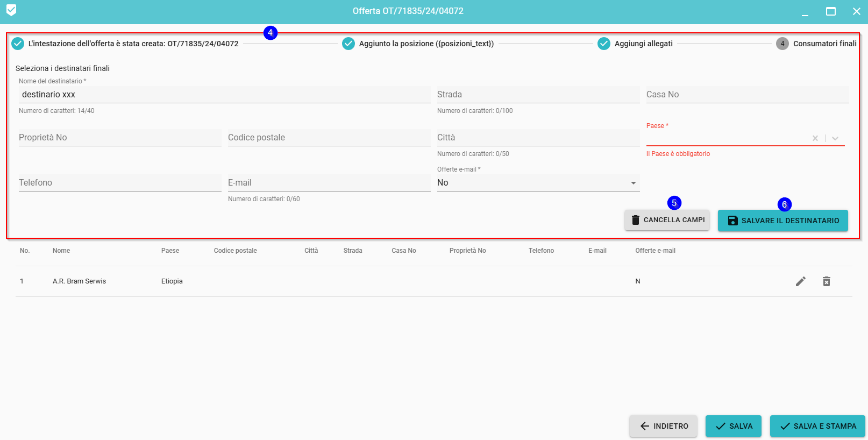Click the Nome del destinatario input field
Viewport: 868px width, 440px height.
click(224, 95)
